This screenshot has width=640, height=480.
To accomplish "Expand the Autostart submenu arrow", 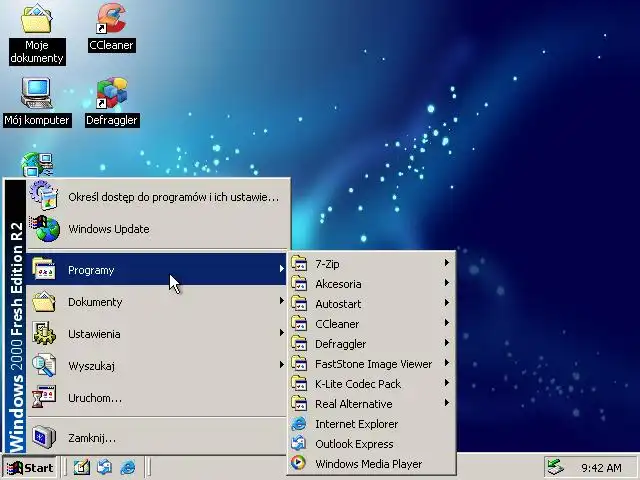I will (447, 303).
